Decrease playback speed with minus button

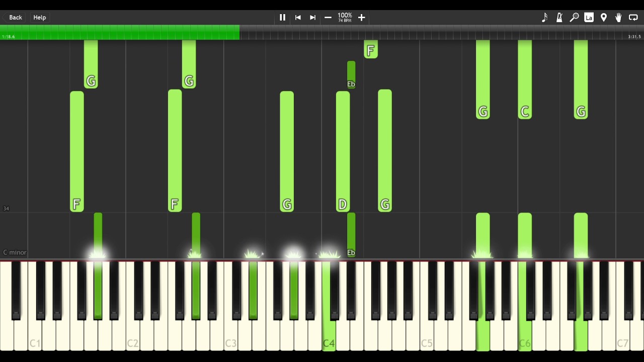[x=328, y=17]
